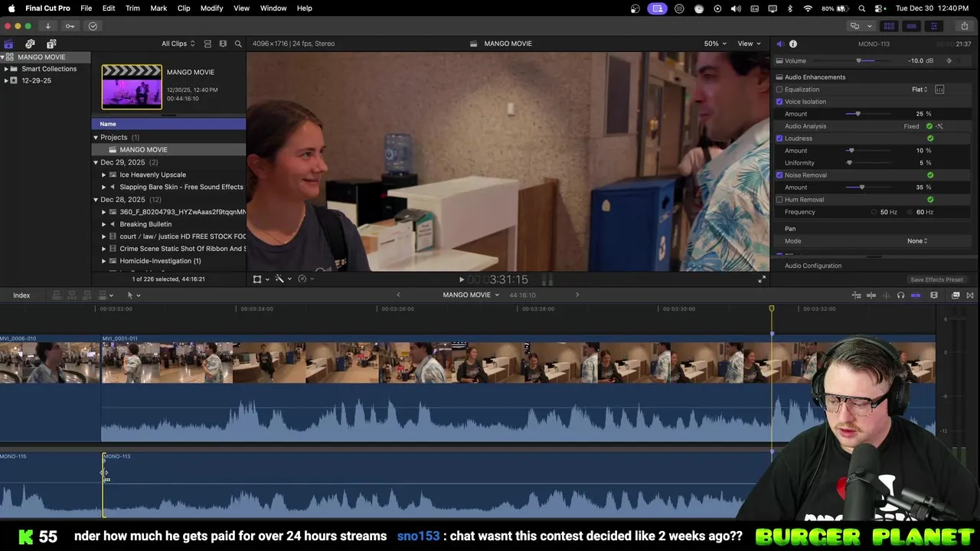This screenshot has height=551, width=980.
Task: Select the Breaking Bulletin clip row
Action: (169, 224)
